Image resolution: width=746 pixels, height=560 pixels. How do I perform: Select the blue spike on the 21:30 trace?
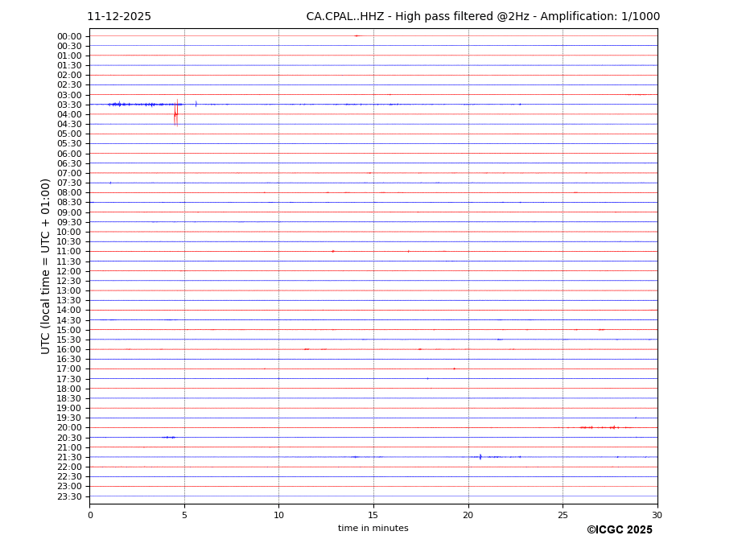(480, 457)
